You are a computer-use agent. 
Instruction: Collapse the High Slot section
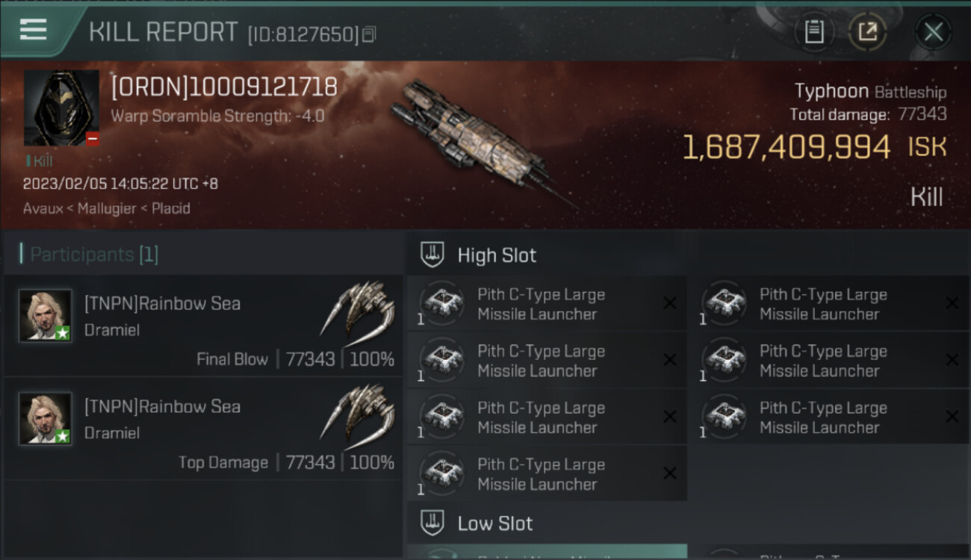497,255
